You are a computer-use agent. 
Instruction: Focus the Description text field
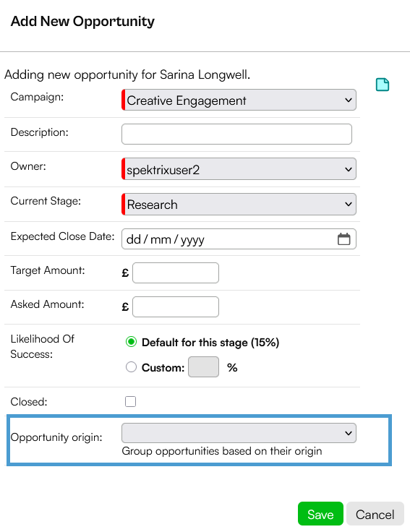(236, 134)
